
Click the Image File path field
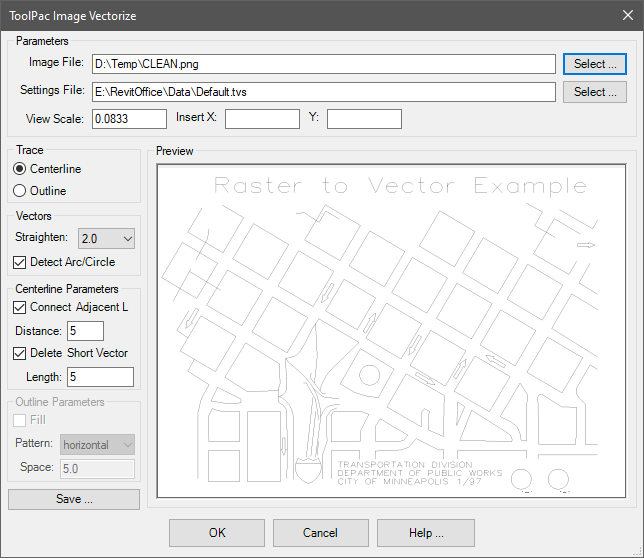[324, 64]
